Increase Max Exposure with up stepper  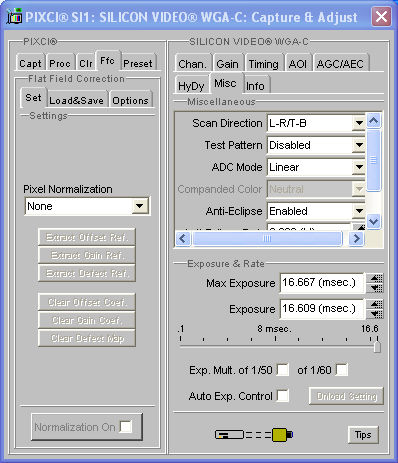click(x=375, y=278)
